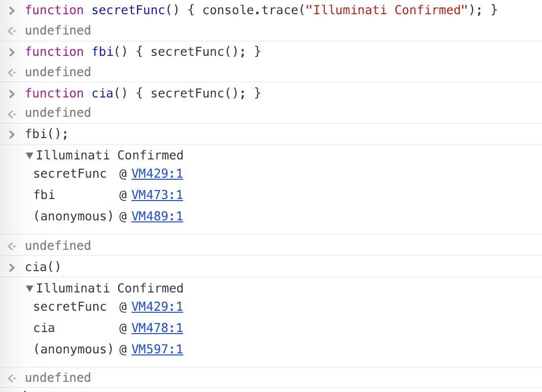
Task: Select the function fbi definition line
Action: [x=143, y=52]
